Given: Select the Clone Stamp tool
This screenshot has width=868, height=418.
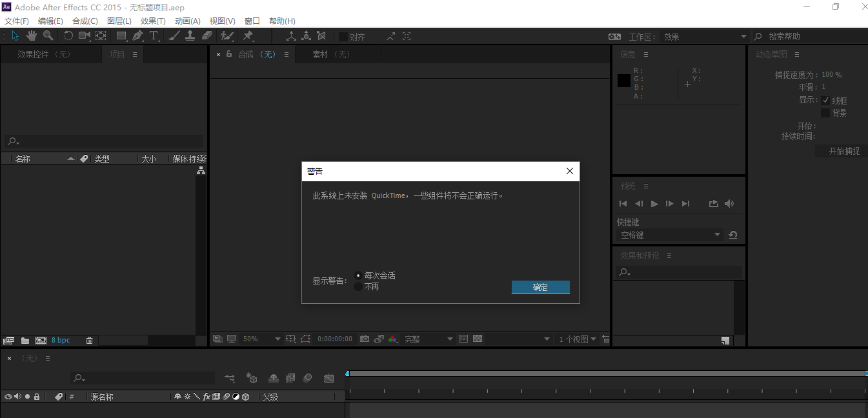Looking at the screenshot, I should pyautogui.click(x=190, y=36).
